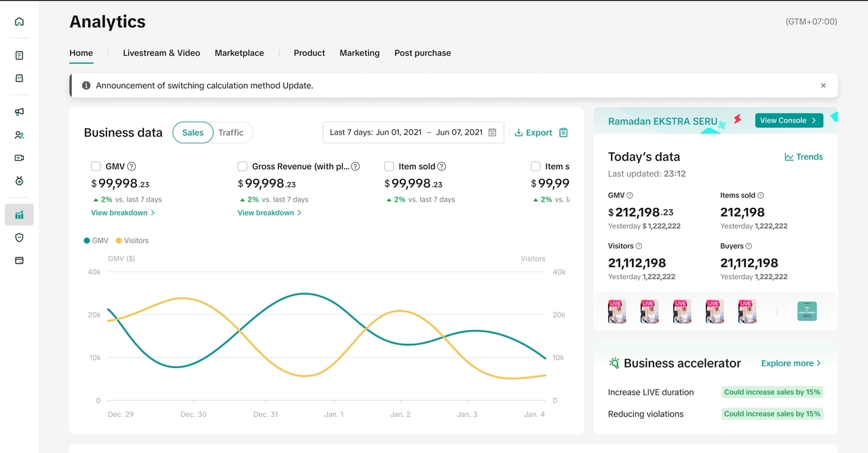Screen dimensions: 868x453
Task: Tick the Item sold checkbox
Action: pos(389,166)
